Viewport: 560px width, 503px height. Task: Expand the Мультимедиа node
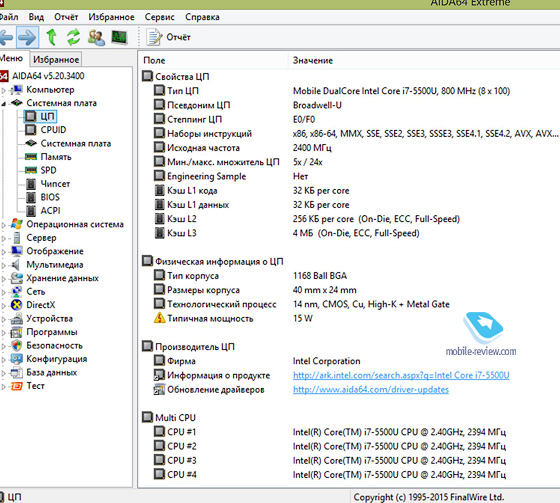[4, 265]
